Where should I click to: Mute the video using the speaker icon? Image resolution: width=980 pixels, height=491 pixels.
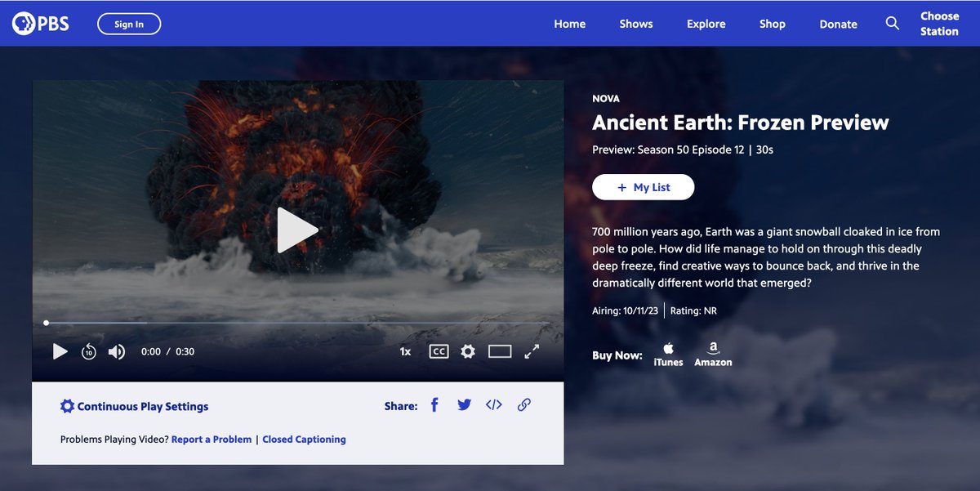click(117, 351)
